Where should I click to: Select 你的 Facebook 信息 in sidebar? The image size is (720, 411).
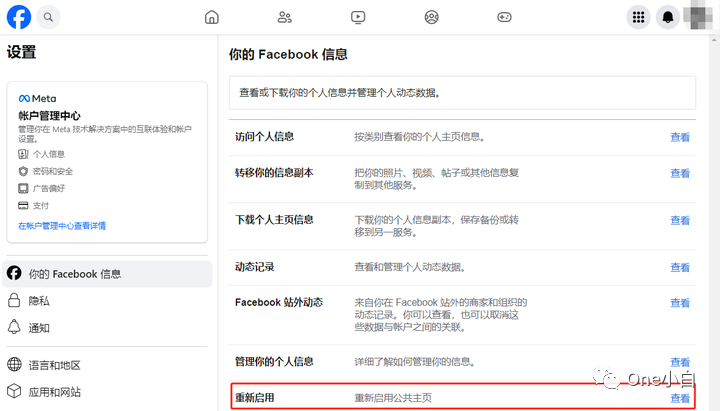(107, 274)
